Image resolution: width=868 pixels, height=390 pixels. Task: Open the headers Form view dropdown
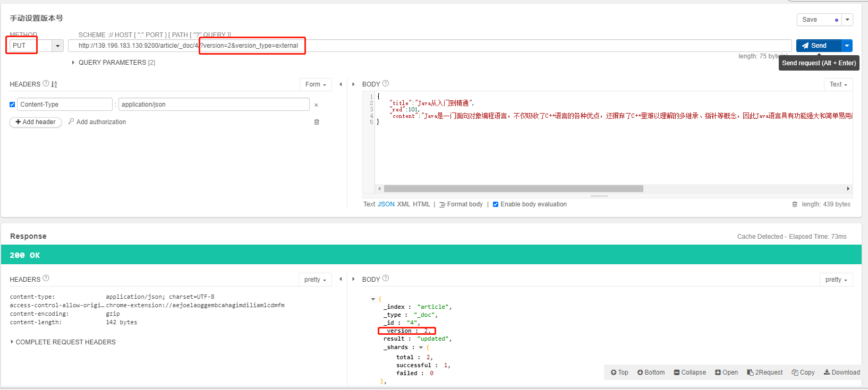point(316,84)
